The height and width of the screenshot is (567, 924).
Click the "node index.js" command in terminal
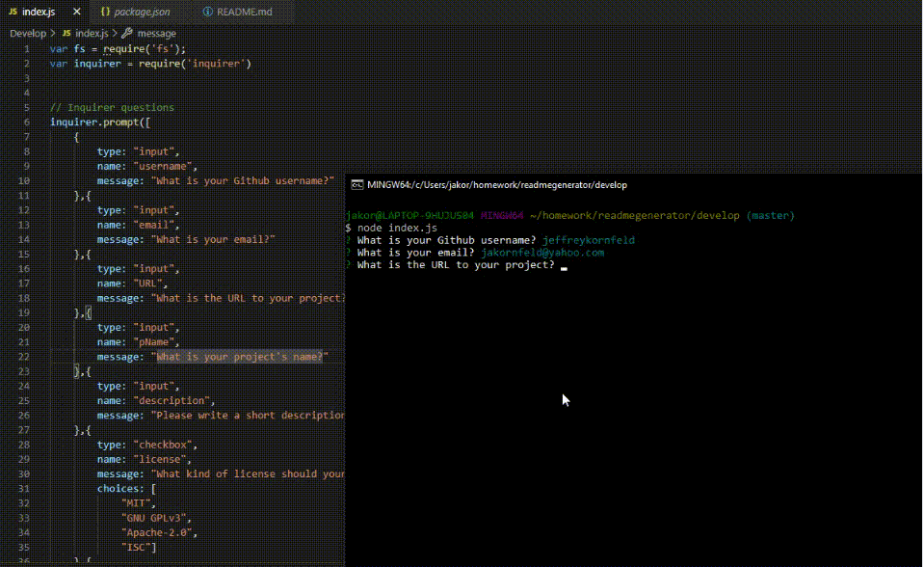[x=397, y=228]
